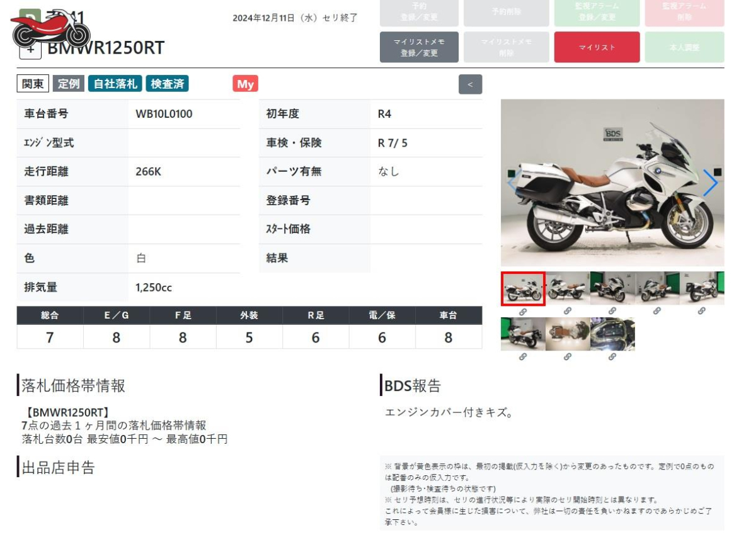Click the マイリストメモ 削除 button
Viewport: 756px width, 559px height.
tap(507, 47)
